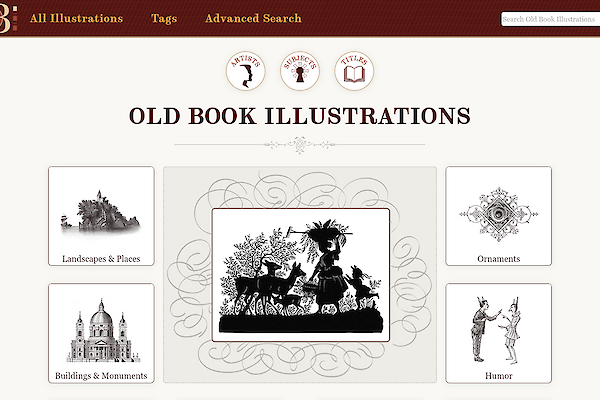Image resolution: width=600 pixels, height=400 pixels.
Task: Click the Landscapes & Places caption text
Action: 101,259
